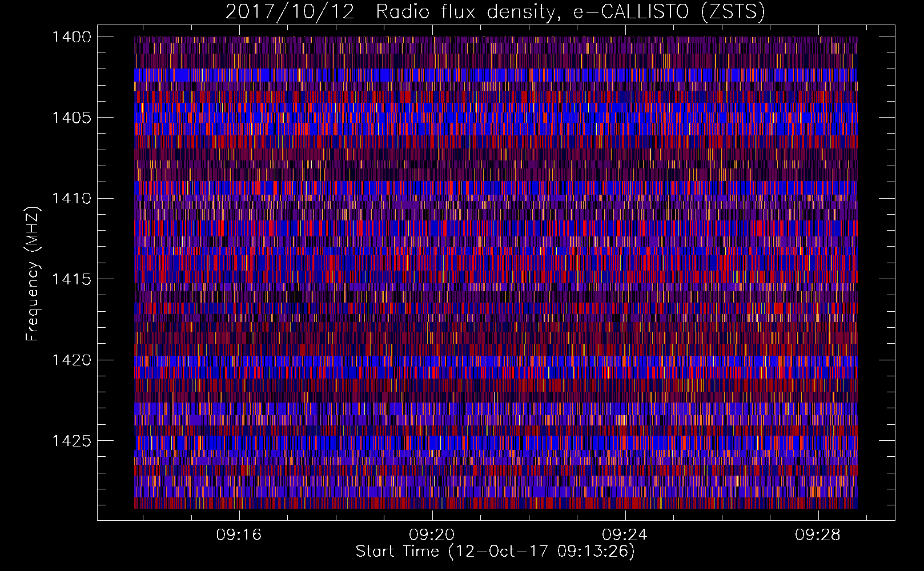Click the 1410 frequency axis label
The height and width of the screenshot is (571, 924).
[x=71, y=199]
